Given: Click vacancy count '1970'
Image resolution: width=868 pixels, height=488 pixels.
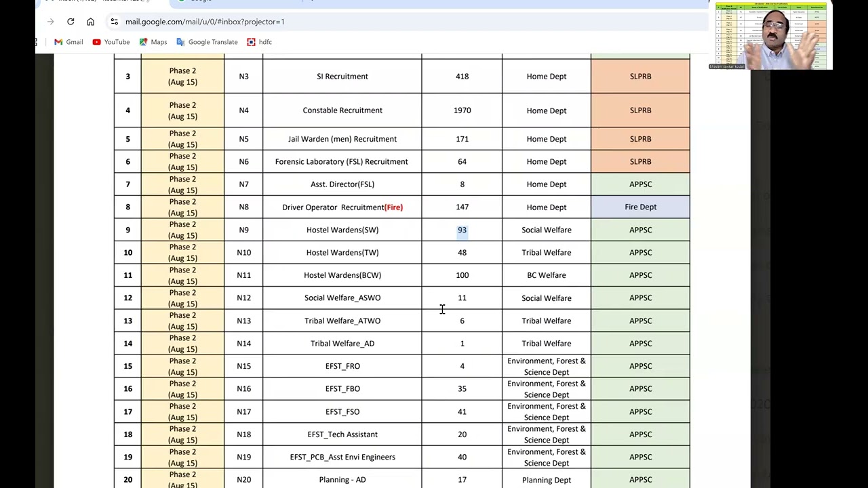Looking at the screenshot, I should point(462,110).
